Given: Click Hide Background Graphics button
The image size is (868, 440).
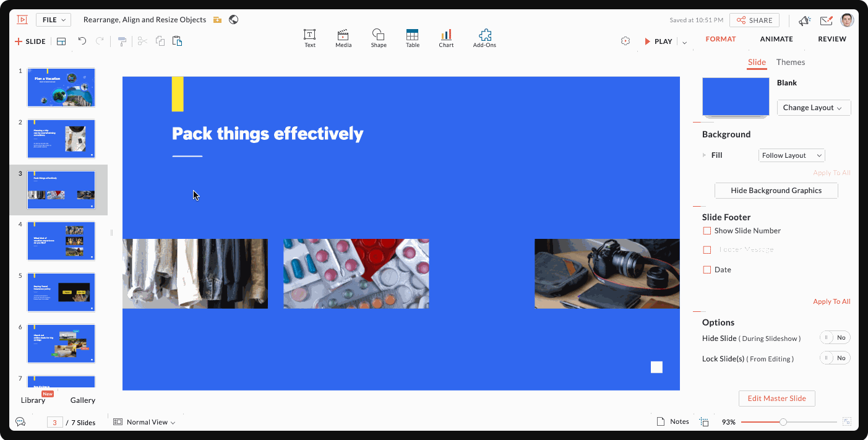Looking at the screenshot, I should click(x=776, y=191).
